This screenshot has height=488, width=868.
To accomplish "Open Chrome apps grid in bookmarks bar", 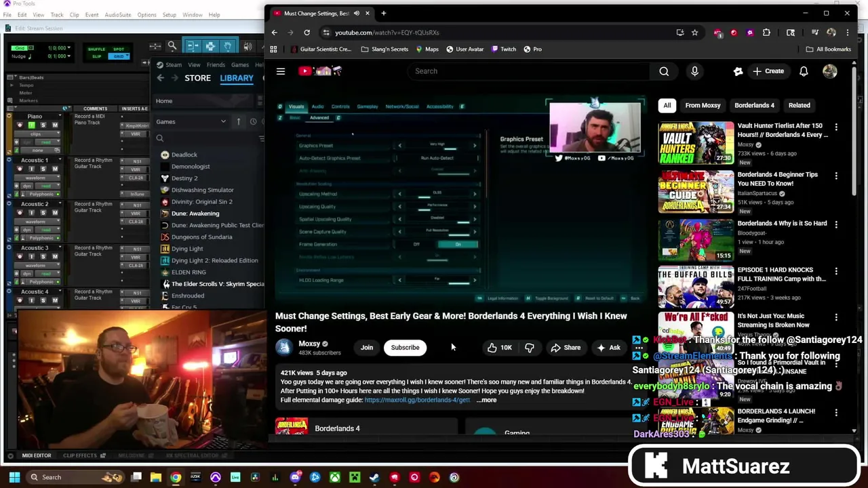I will pyautogui.click(x=273, y=49).
